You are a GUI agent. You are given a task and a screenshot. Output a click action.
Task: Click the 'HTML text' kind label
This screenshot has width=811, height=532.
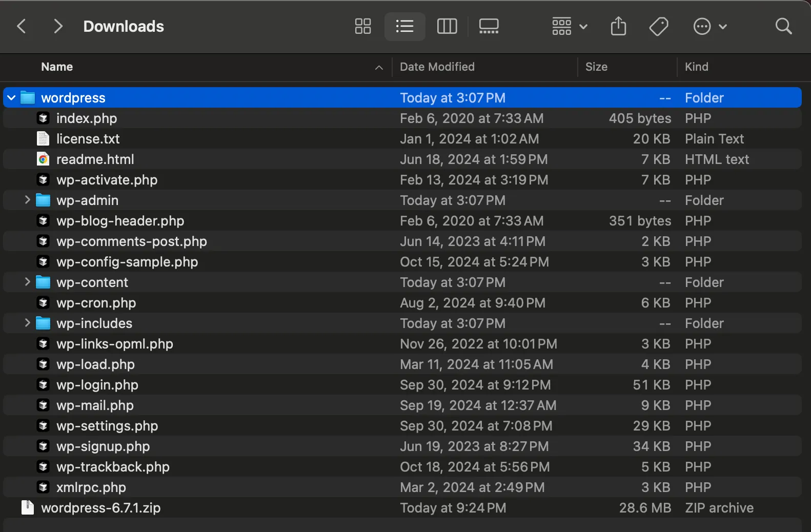tap(717, 159)
